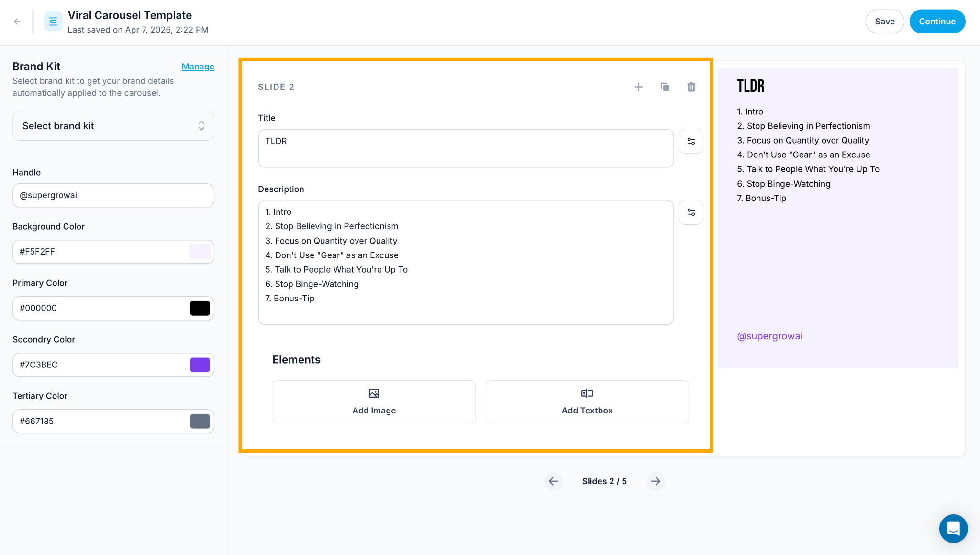Save the carousel template
The height and width of the screenshot is (555, 980).
coord(884,22)
